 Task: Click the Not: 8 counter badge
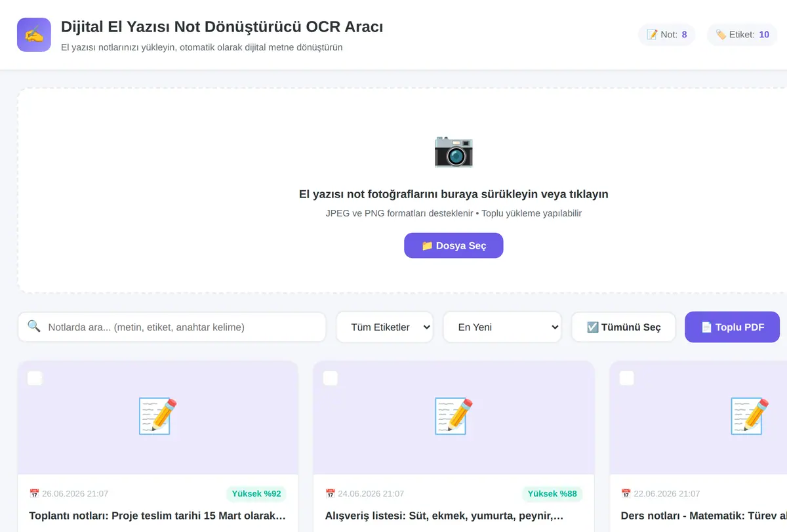pos(666,35)
